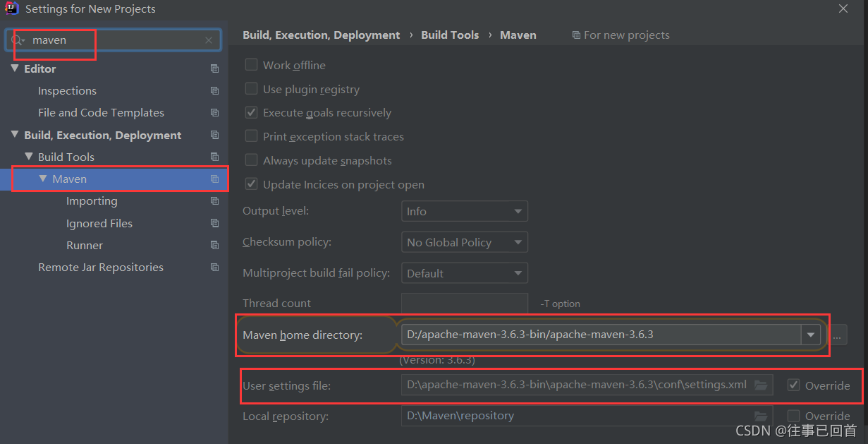Open the Runner settings page
This screenshot has width=868, height=444.
point(85,246)
